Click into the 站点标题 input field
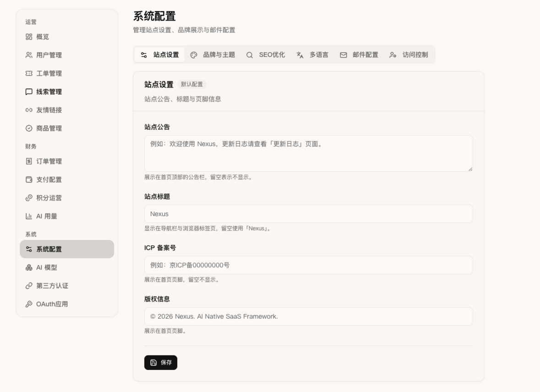The height and width of the screenshot is (392, 540). point(309,214)
